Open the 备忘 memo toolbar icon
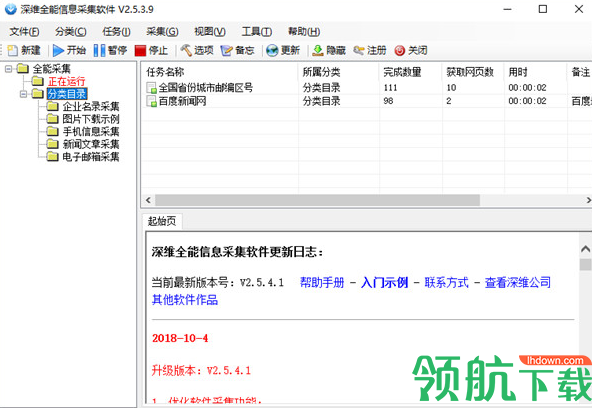The width and height of the screenshot is (592, 408). pyautogui.click(x=227, y=50)
